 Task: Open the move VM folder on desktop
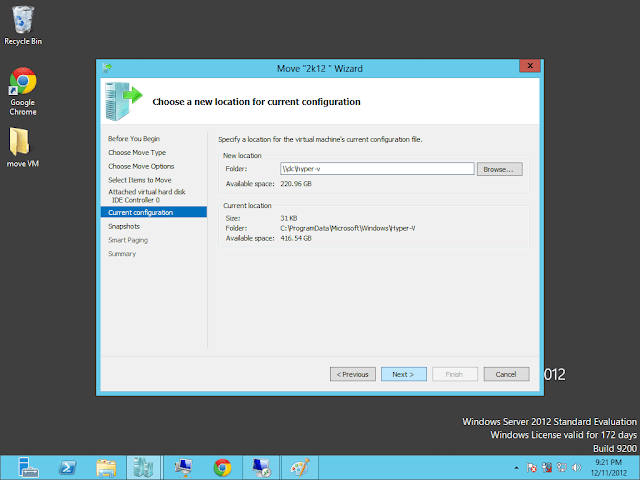(22, 144)
